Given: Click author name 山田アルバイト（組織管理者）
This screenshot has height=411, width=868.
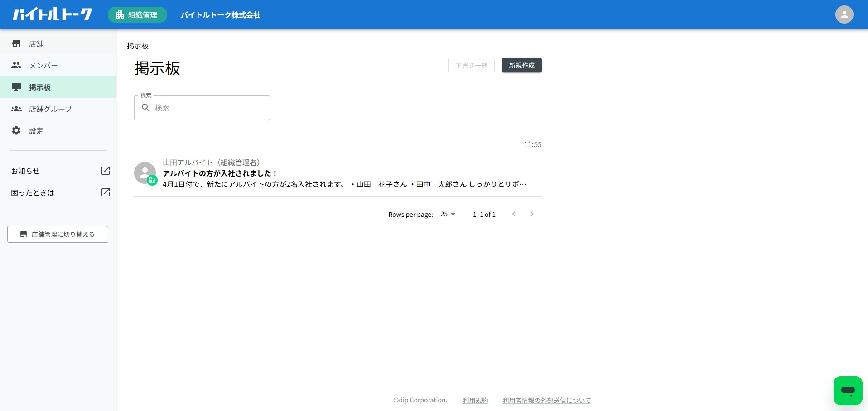Looking at the screenshot, I should [211, 162].
